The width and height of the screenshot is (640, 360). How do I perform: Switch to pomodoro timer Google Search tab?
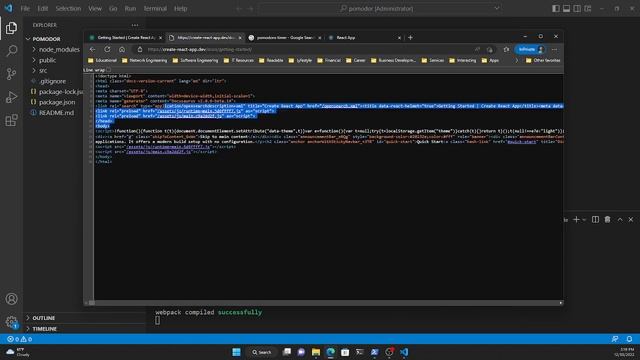tap(284, 38)
